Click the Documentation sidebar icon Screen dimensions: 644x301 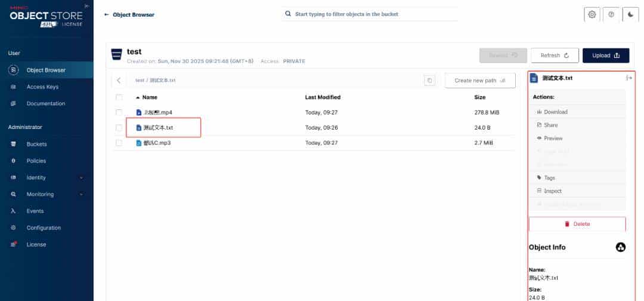coord(14,104)
